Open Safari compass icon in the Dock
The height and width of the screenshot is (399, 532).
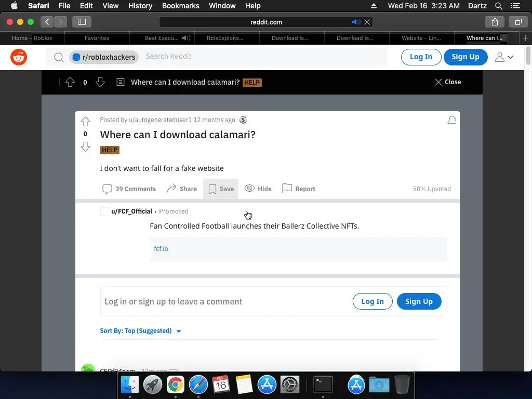tap(198, 385)
